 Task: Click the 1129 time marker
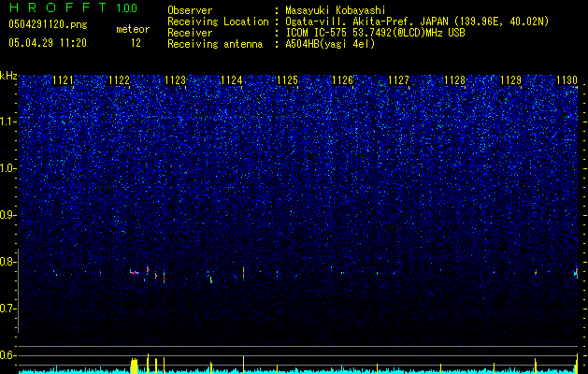(510, 80)
